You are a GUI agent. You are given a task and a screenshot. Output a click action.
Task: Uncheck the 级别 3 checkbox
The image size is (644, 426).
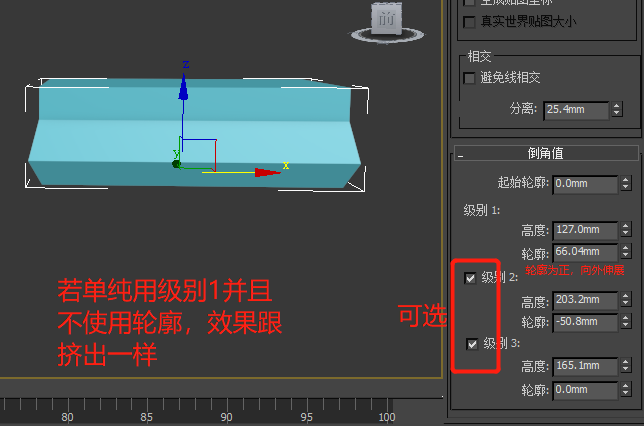click(x=472, y=343)
